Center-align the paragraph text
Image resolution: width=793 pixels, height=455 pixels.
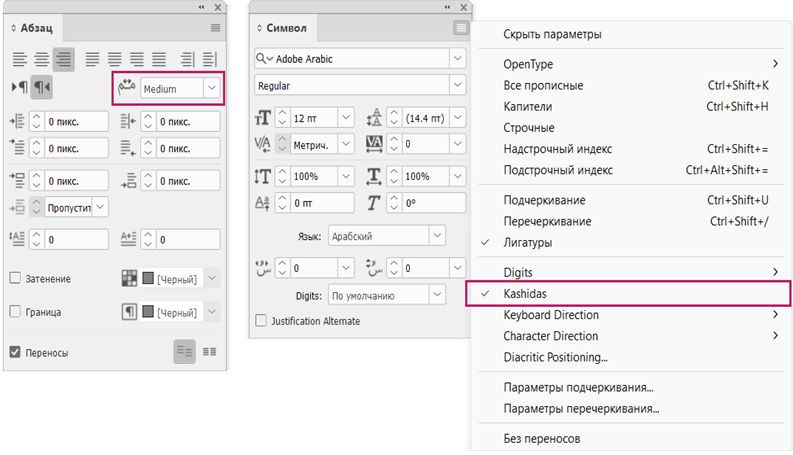tap(41, 60)
